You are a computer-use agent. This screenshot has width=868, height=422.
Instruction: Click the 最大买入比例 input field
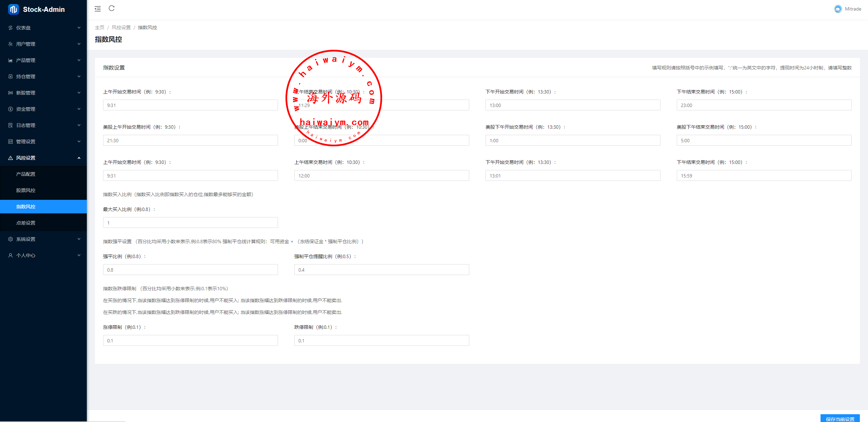190,223
